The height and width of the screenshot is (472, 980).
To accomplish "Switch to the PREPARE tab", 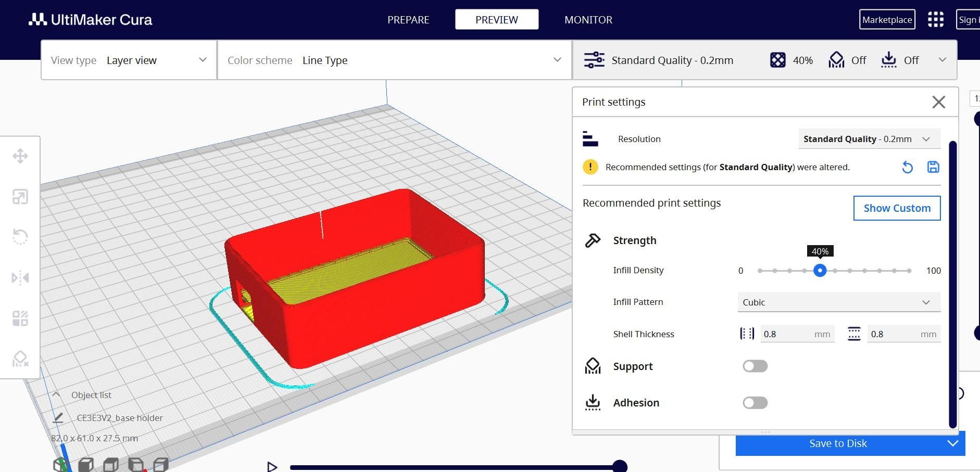I will click(408, 20).
